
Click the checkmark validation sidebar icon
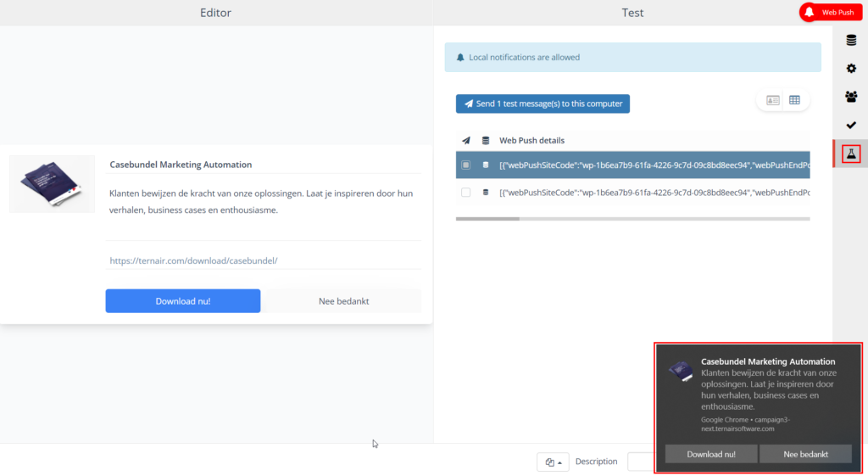[x=851, y=126]
